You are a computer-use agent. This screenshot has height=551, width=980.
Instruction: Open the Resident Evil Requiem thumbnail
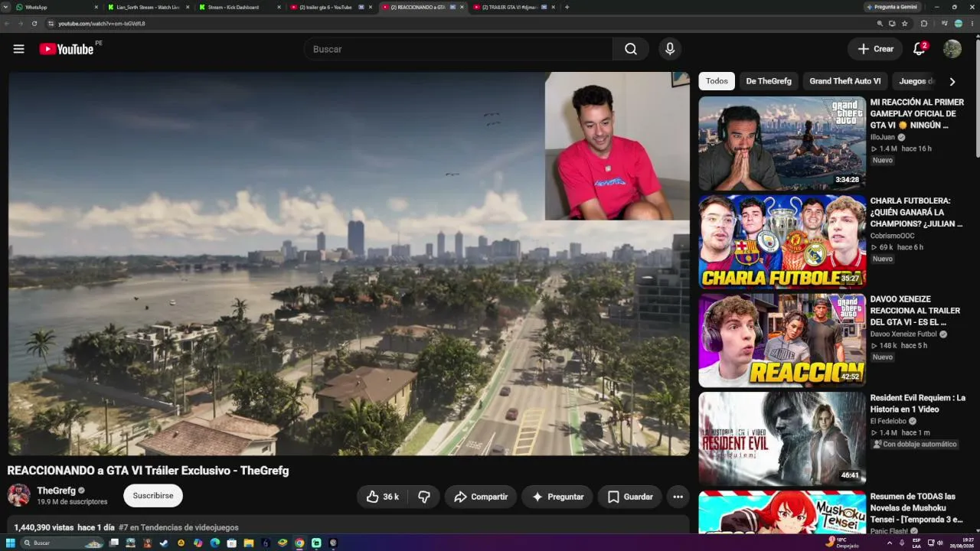tap(782, 439)
